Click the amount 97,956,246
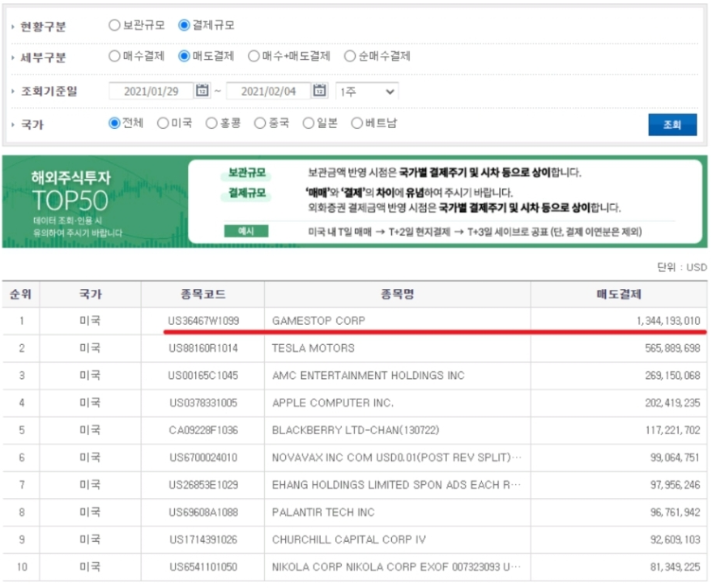The image size is (712, 588). (x=675, y=485)
